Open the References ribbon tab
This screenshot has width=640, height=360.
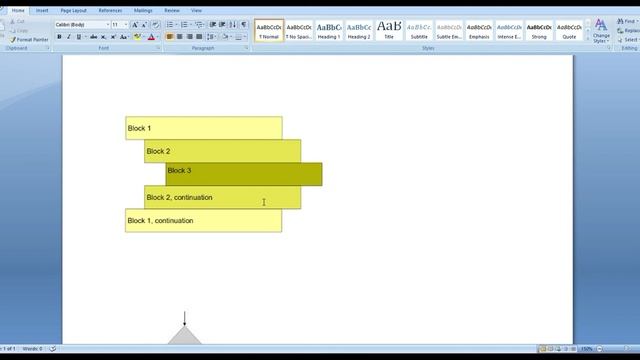[x=110, y=11]
